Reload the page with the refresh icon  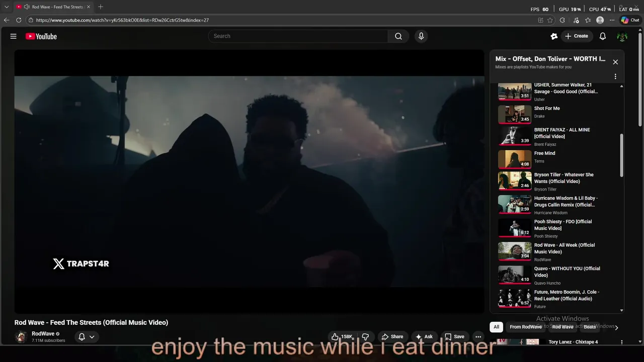point(19,20)
